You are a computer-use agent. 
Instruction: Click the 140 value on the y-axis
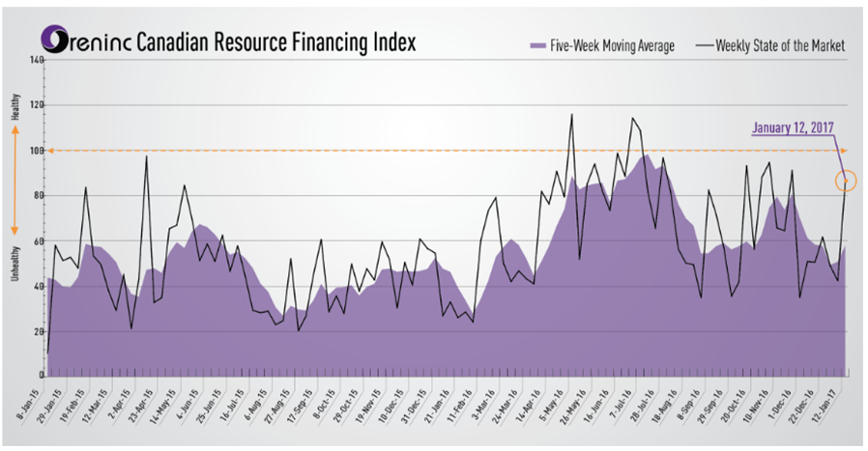37,61
